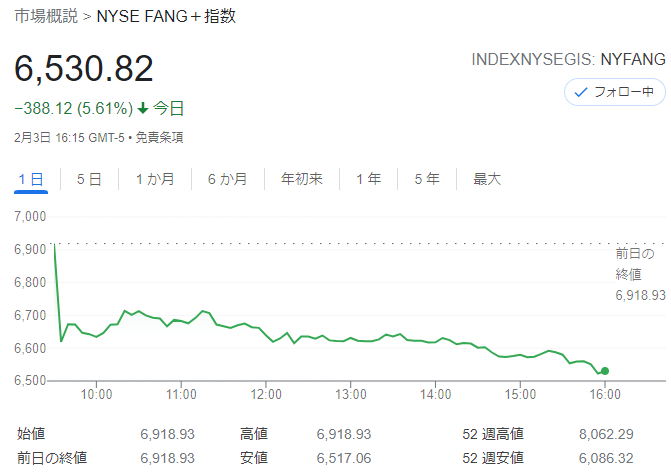Click the 前日の終値 value in the stats table

(x=167, y=458)
